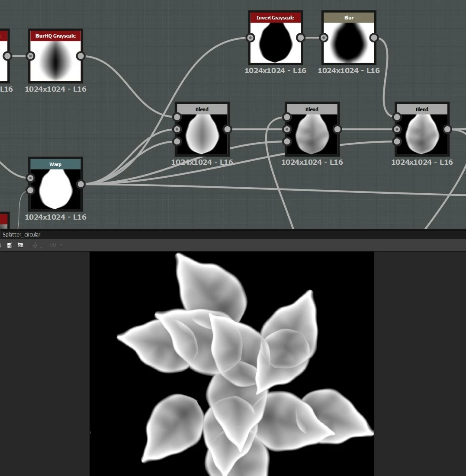Select the rightmost Blend node
Image resolution: width=466 pixels, height=476 pixels.
(422, 129)
